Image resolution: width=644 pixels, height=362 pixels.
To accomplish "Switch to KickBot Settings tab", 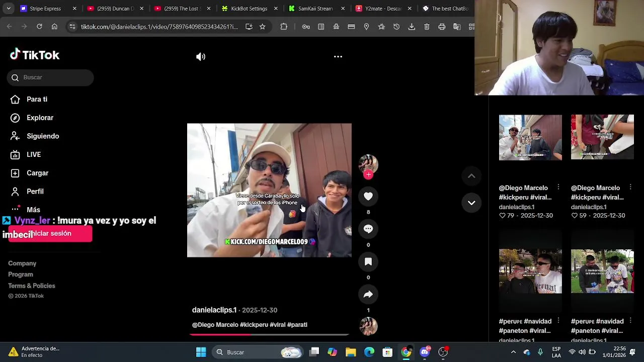I will click(x=249, y=9).
